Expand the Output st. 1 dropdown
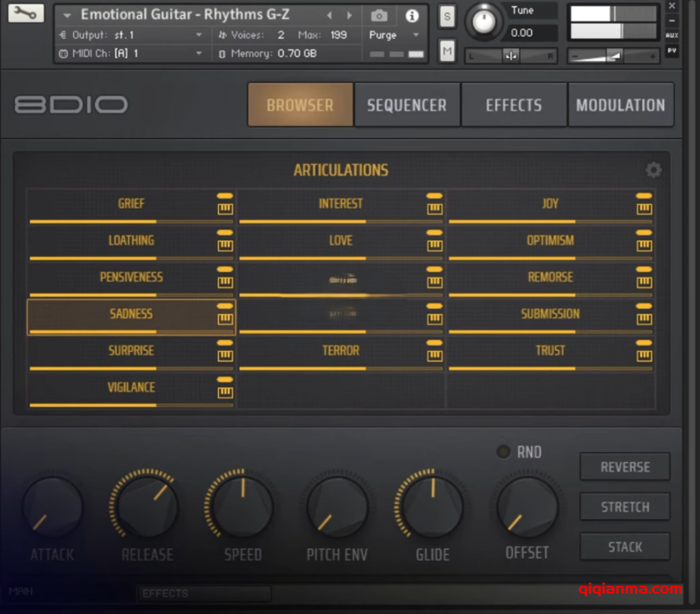 198,35
